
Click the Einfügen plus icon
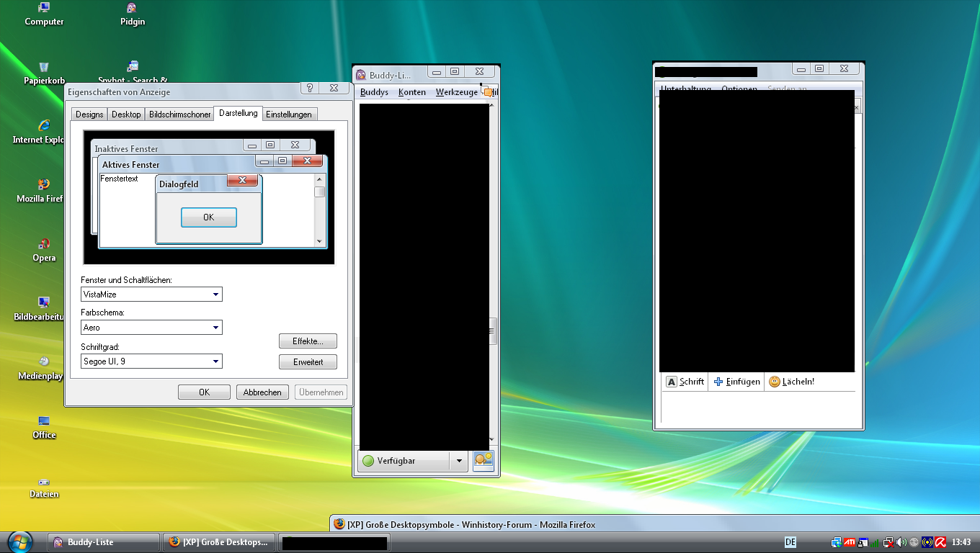click(x=718, y=382)
